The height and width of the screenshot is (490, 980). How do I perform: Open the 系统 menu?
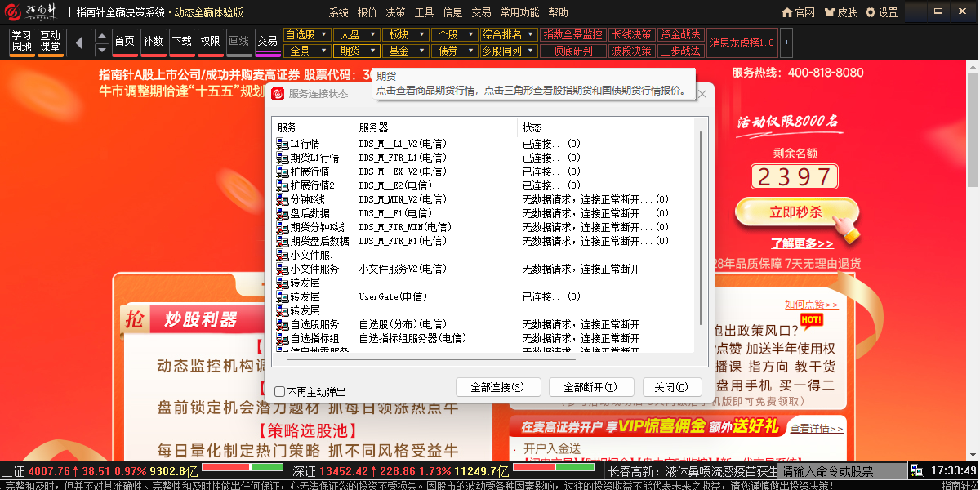click(339, 12)
